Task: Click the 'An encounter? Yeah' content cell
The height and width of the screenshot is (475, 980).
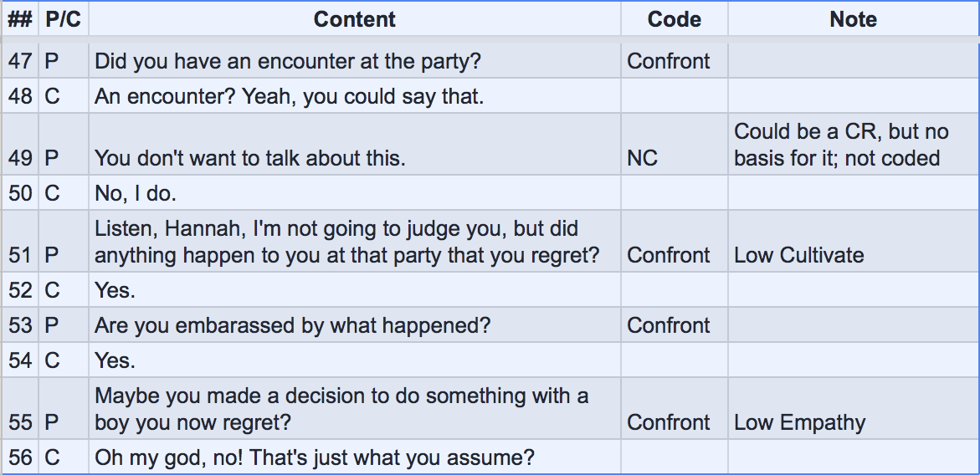Action: click(289, 96)
